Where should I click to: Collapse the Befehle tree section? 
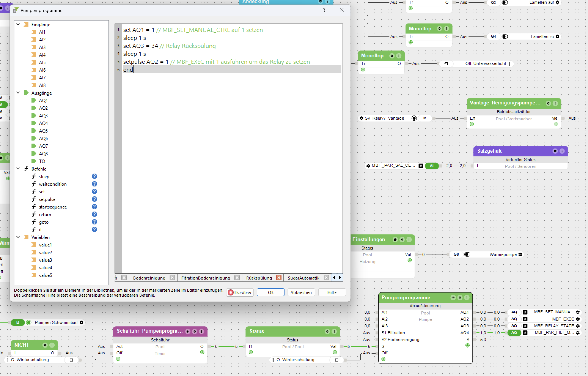click(x=18, y=169)
